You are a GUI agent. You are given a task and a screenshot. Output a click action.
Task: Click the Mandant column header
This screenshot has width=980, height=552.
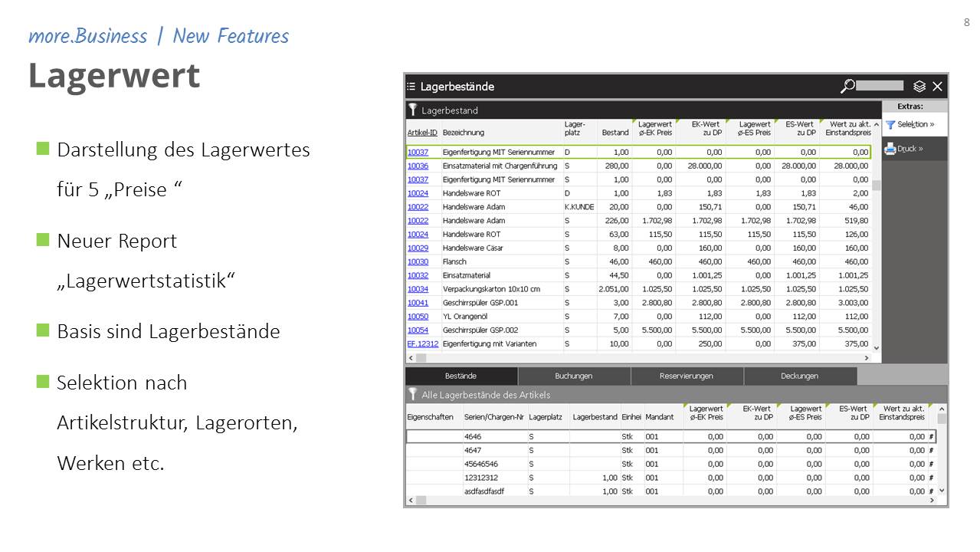(x=660, y=416)
